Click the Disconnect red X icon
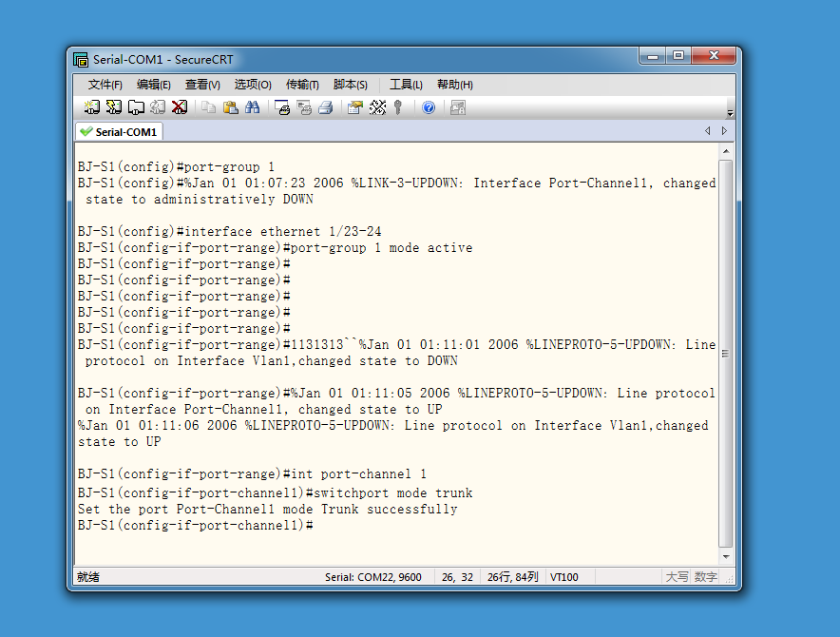840x637 pixels. (180, 107)
